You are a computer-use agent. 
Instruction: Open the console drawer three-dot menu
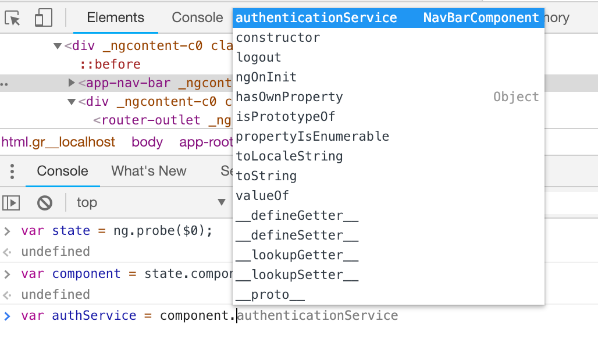click(12, 172)
